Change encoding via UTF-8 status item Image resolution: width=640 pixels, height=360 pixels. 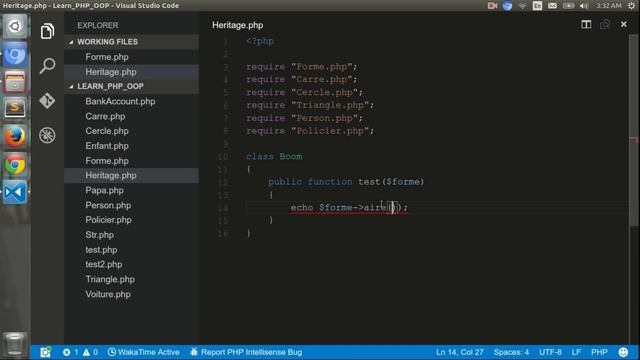pyautogui.click(x=550, y=352)
